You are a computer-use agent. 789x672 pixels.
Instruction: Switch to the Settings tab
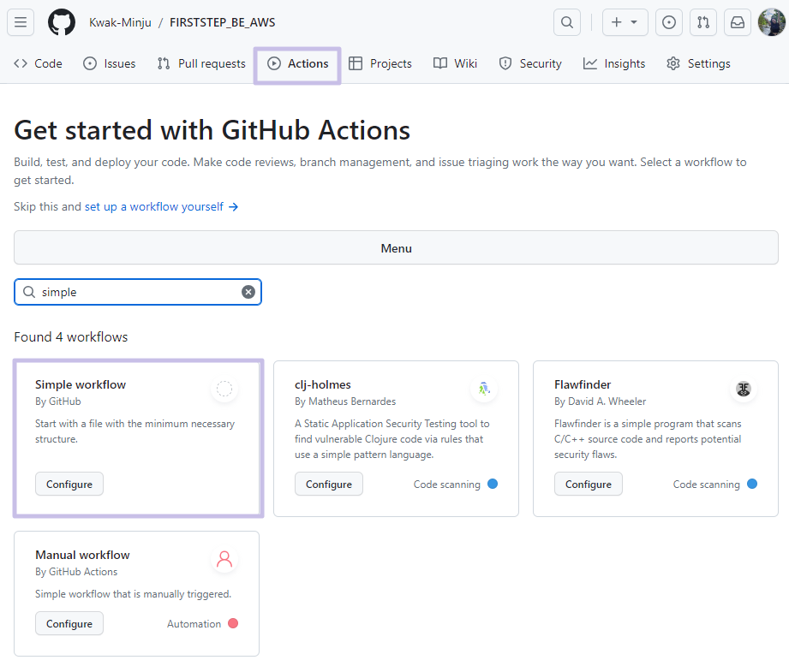(698, 63)
